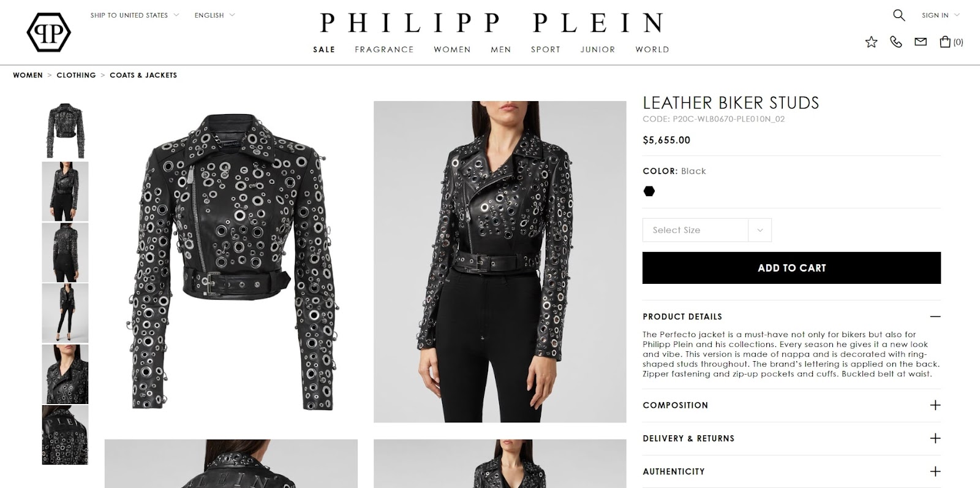Open the search magnifier icon
Viewport: 980px width, 488px height.
[x=899, y=15]
